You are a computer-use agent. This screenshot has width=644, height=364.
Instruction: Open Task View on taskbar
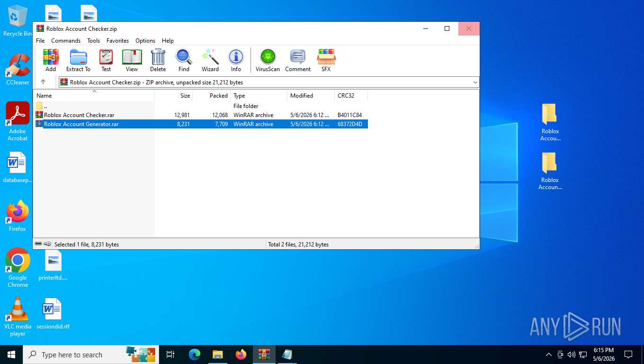170,355
